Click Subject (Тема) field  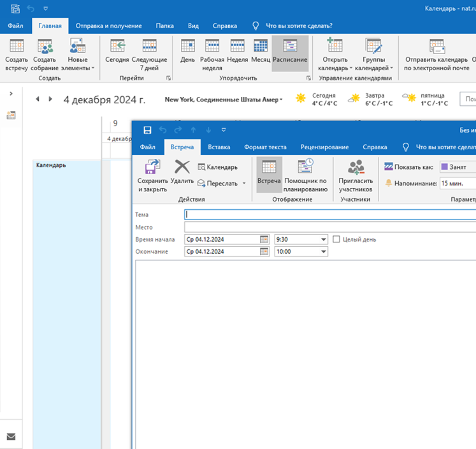(330, 214)
